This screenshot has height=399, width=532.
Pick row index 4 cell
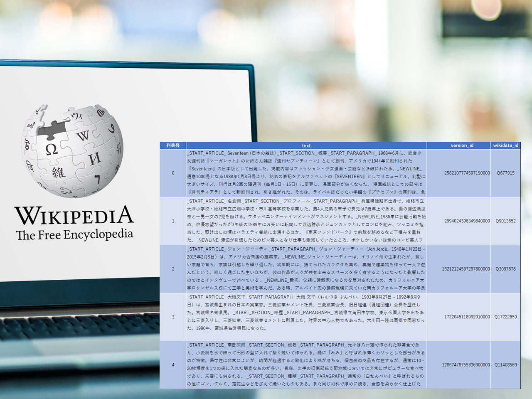click(173, 365)
